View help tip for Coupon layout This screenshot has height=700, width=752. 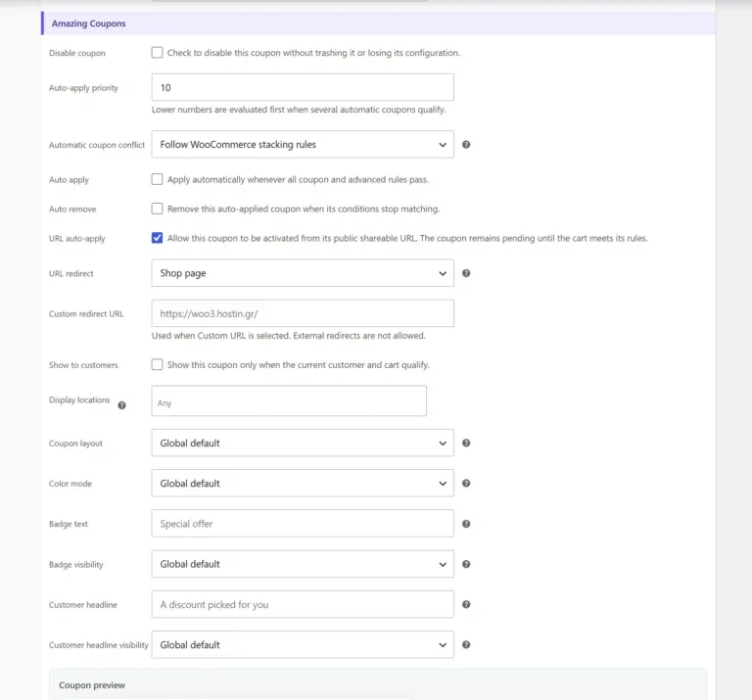click(466, 443)
